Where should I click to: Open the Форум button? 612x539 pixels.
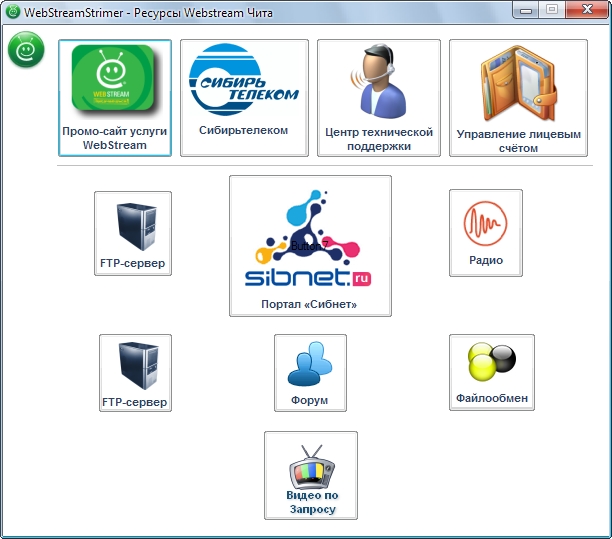[x=310, y=373]
